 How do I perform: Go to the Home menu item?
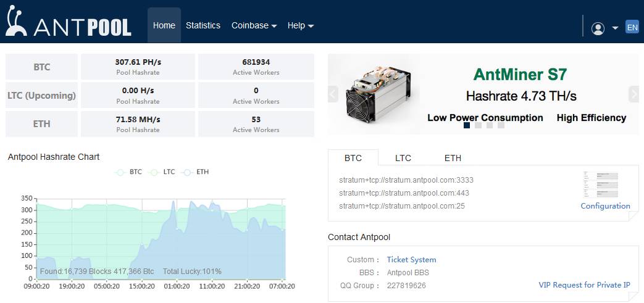164,25
